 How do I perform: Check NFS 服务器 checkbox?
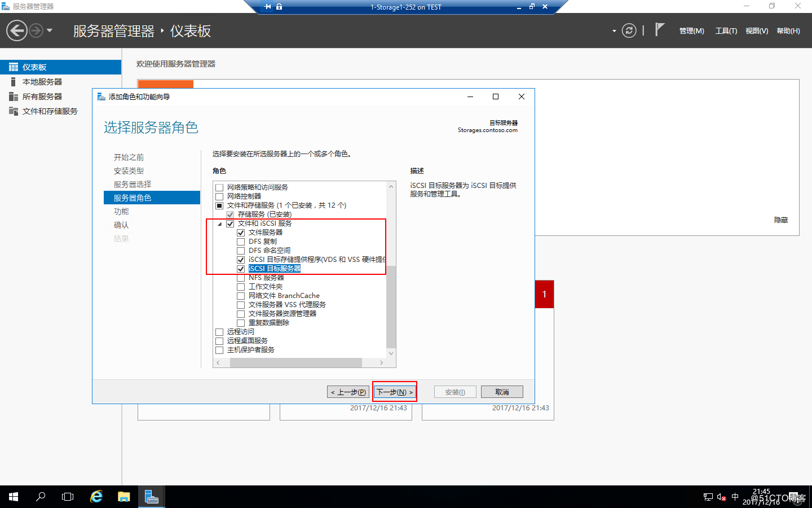click(x=241, y=278)
